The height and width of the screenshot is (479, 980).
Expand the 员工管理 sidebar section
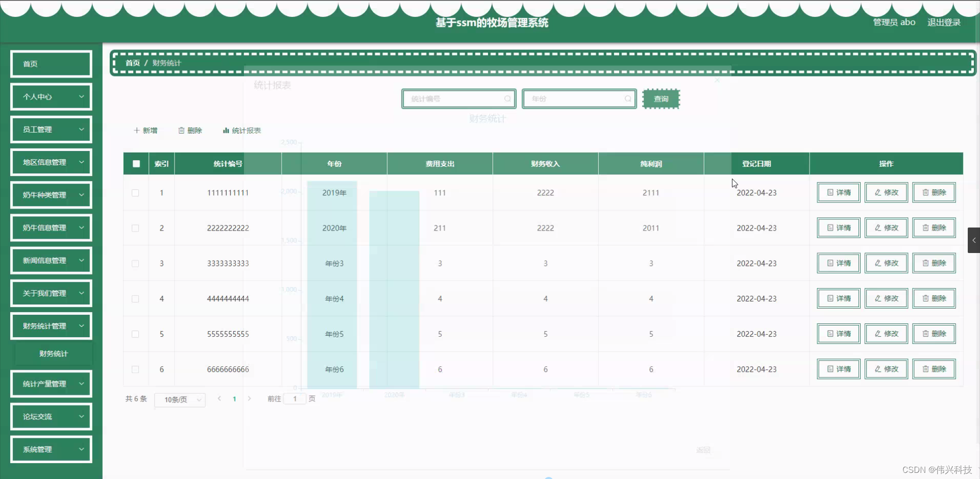click(x=51, y=129)
